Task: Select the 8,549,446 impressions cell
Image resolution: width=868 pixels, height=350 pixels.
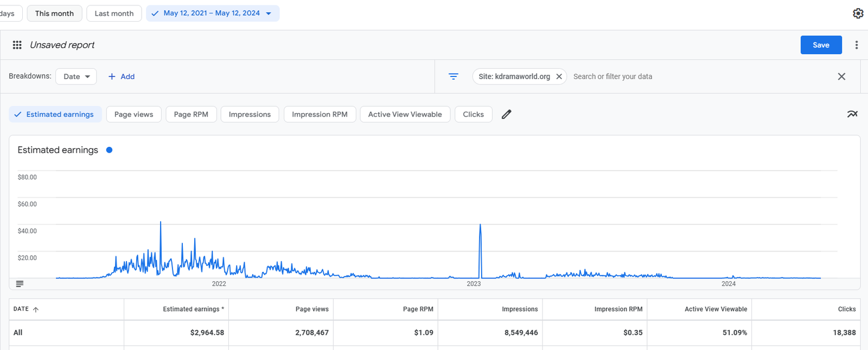Action: point(521,333)
